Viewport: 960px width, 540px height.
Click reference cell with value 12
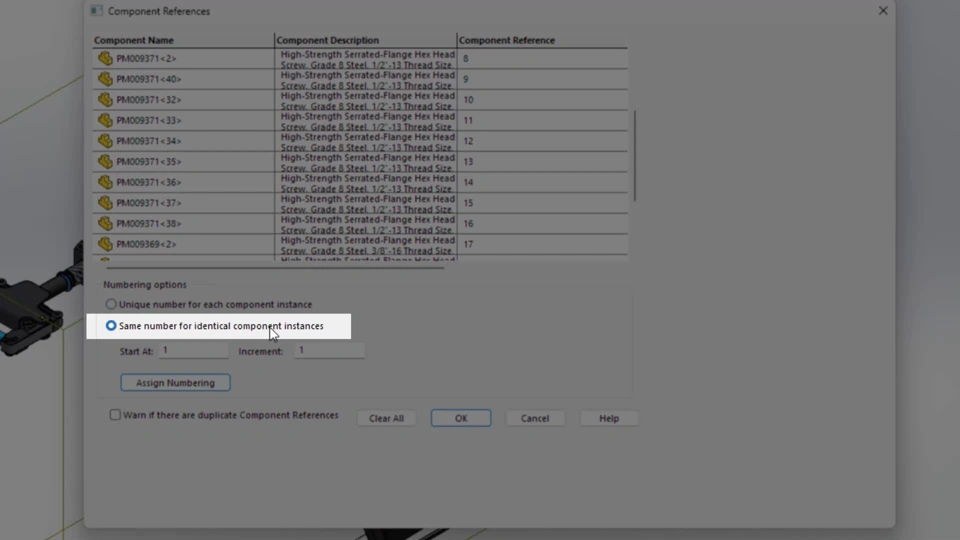click(542, 141)
